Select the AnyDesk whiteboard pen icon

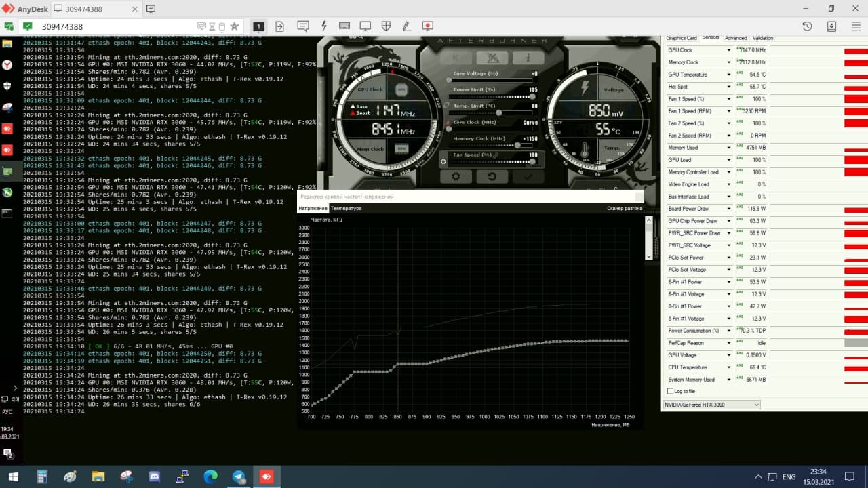coord(406,26)
